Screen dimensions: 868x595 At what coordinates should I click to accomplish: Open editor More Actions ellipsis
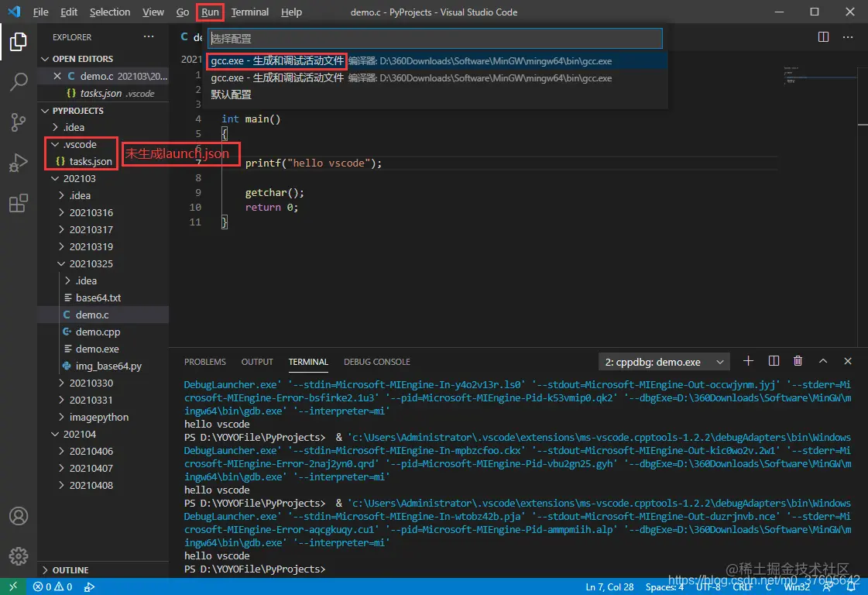pos(848,36)
